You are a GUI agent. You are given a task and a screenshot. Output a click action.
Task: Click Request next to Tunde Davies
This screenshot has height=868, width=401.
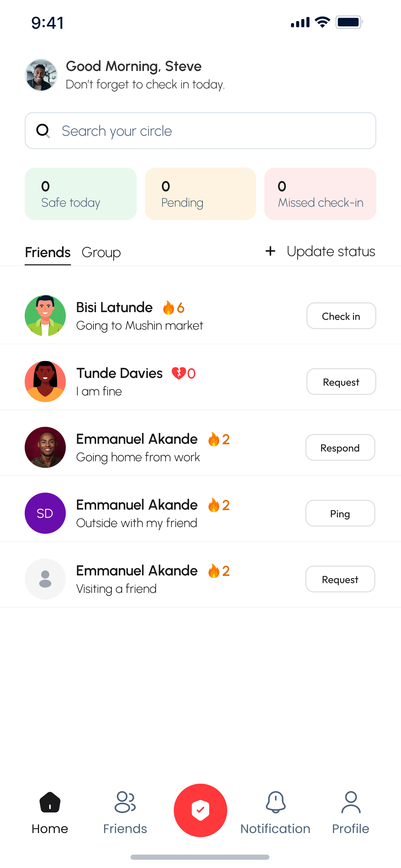coord(341,382)
